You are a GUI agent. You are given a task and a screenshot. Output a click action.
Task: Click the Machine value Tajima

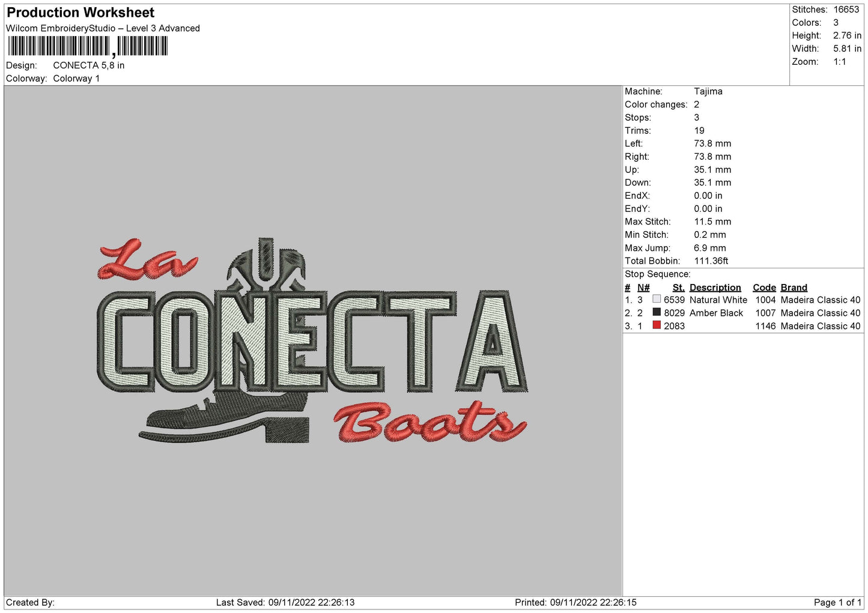coord(708,91)
